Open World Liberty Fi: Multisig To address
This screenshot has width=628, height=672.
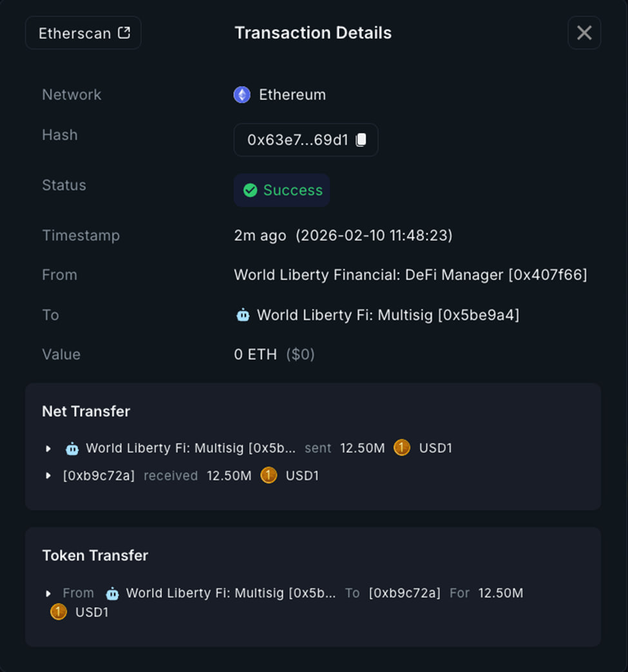tap(388, 315)
